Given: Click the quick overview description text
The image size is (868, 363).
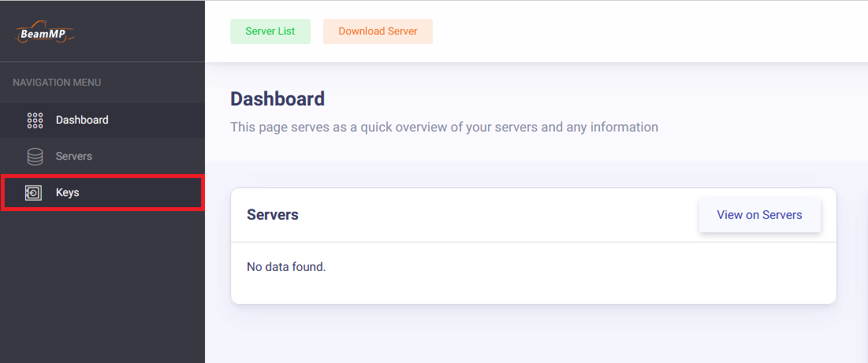Looking at the screenshot, I should [444, 127].
